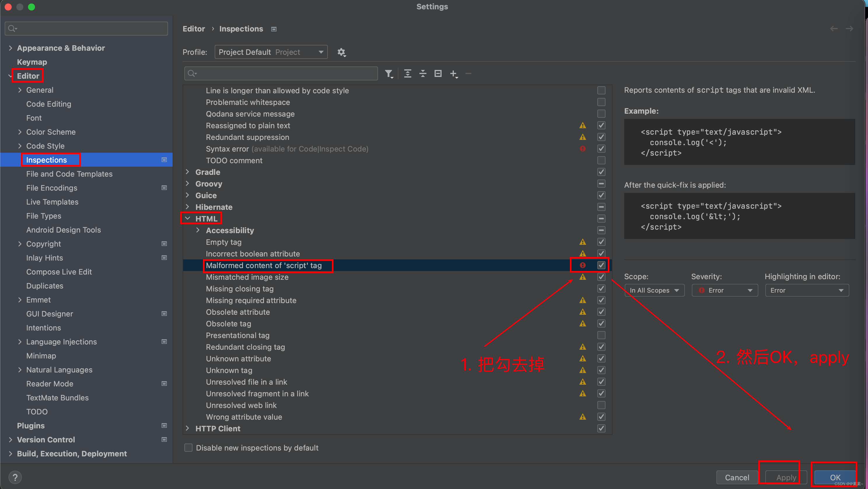Toggle Incorrect boolean attribute checkbox
Screen dimensions: 868x489
point(601,254)
